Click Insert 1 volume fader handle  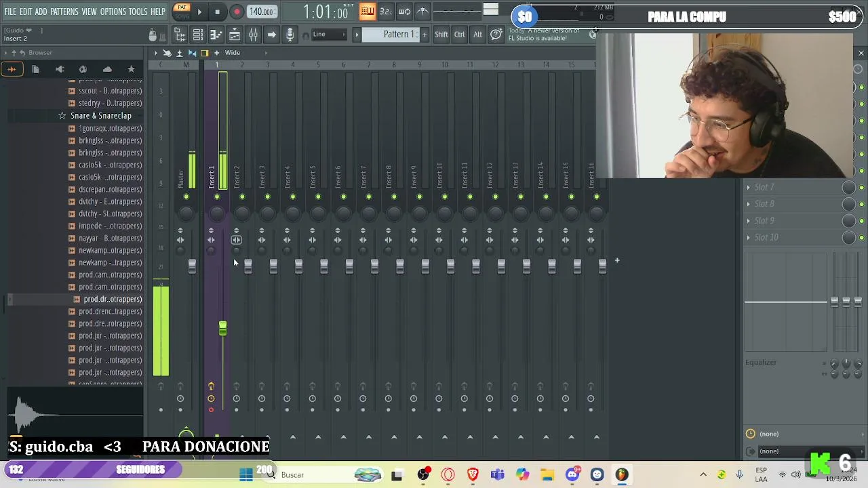pos(222,328)
